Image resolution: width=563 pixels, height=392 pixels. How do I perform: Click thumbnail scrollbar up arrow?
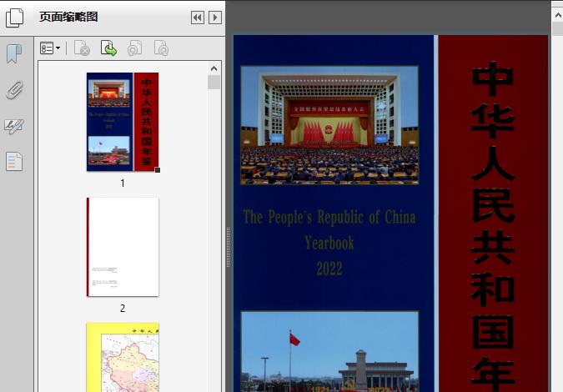pyautogui.click(x=214, y=68)
